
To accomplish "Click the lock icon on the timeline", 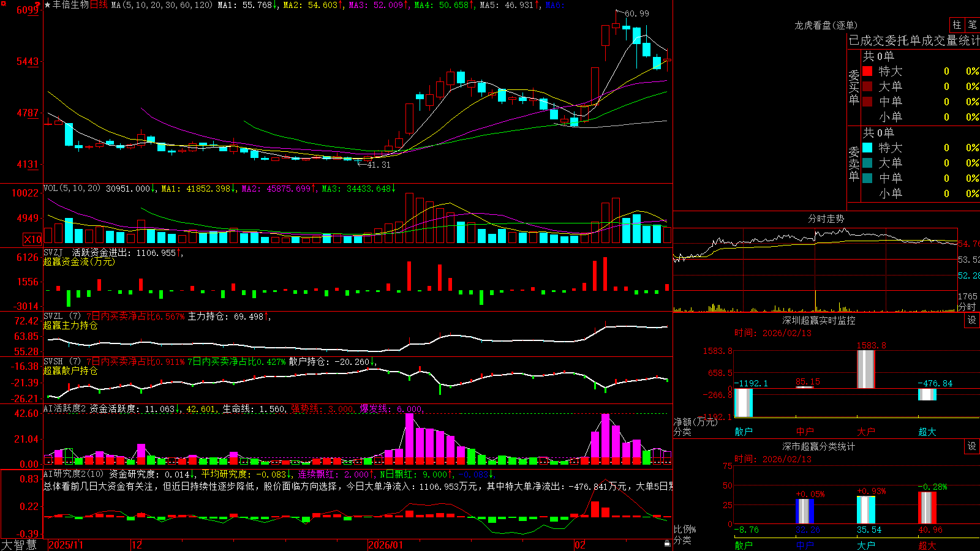I will coord(668,543).
